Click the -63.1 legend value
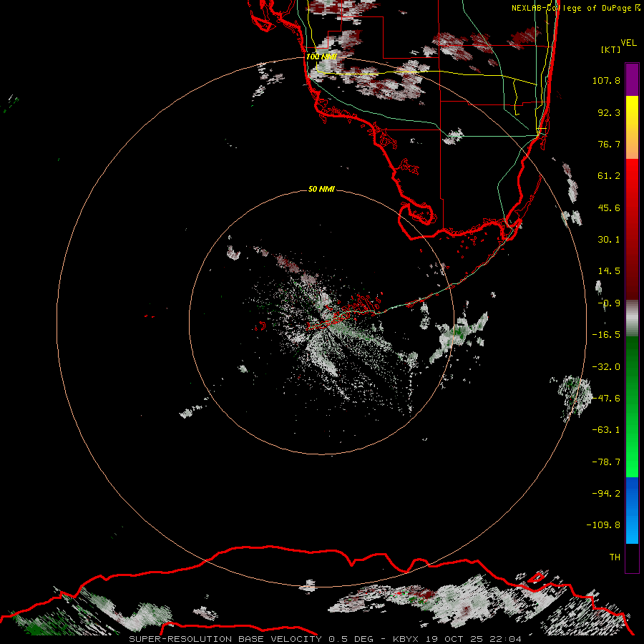The width and height of the screenshot is (644, 644). [606, 430]
